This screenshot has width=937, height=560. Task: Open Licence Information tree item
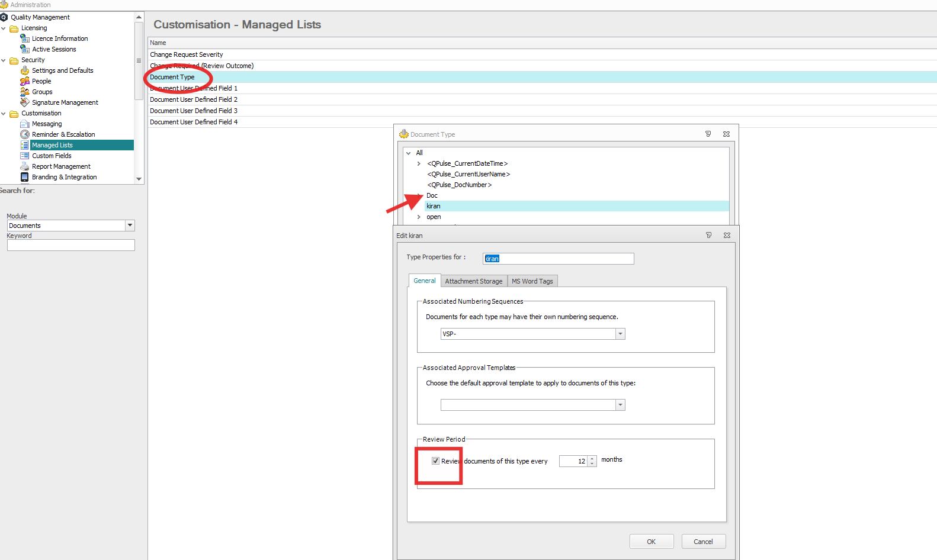coord(60,38)
